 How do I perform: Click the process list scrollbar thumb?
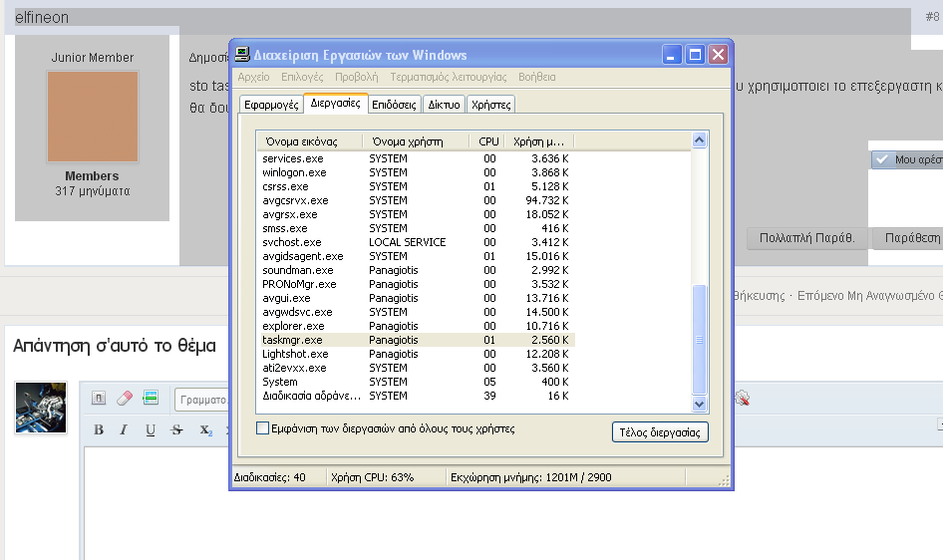699,340
